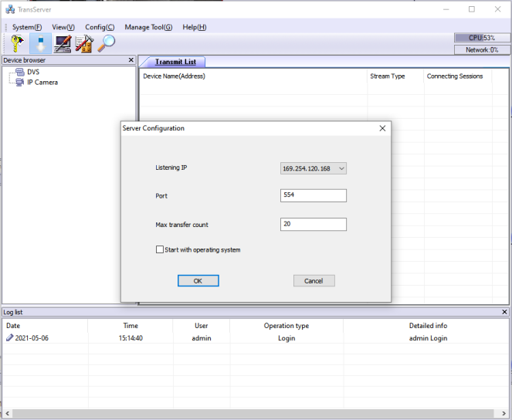Open the Config menu

[100, 27]
